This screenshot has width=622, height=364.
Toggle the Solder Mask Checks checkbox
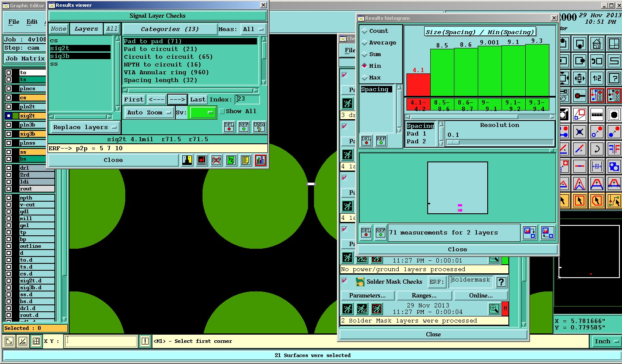pyautogui.click(x=345, y=281)
